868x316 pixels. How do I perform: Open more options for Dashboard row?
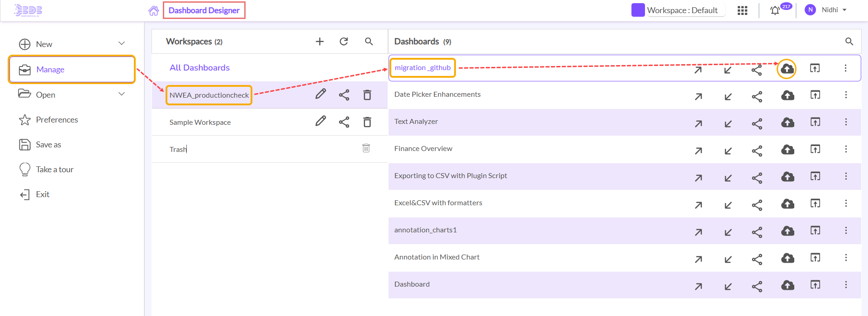coord(845,285)
